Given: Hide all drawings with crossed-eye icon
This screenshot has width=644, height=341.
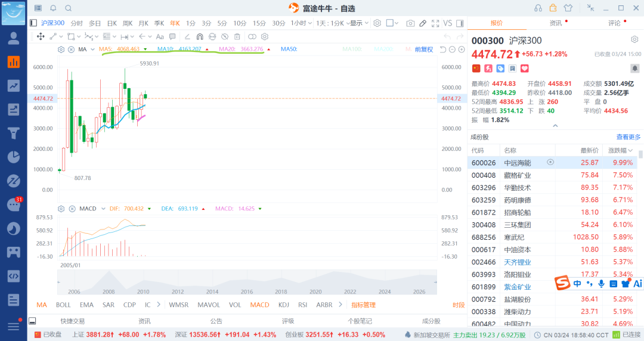Looking at the screenshot, I should (225, 36).
